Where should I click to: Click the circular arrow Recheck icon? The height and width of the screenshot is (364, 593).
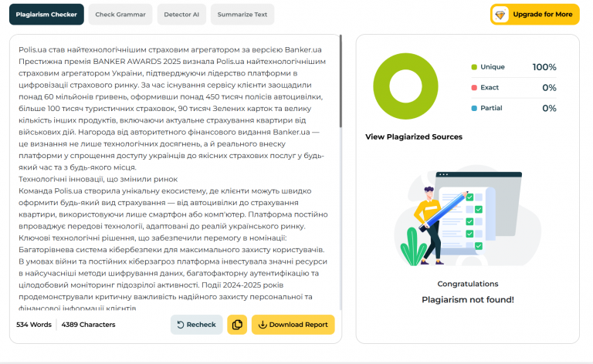181,325
